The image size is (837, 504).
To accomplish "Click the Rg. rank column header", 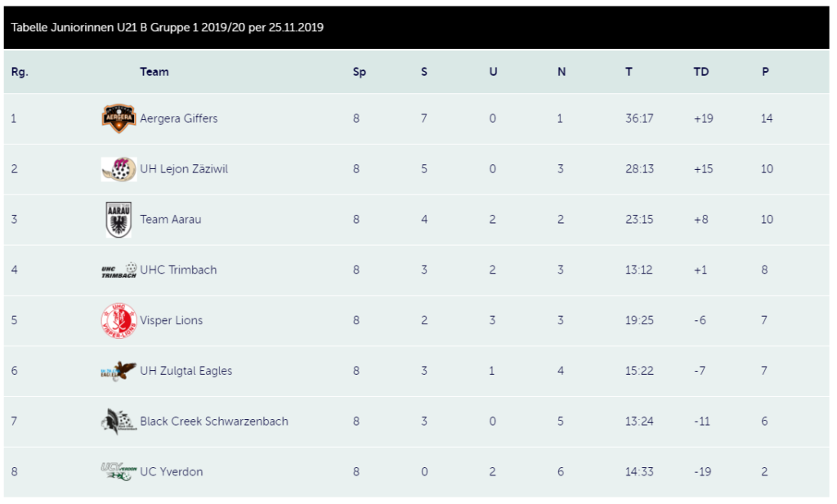I will point(20,72).
